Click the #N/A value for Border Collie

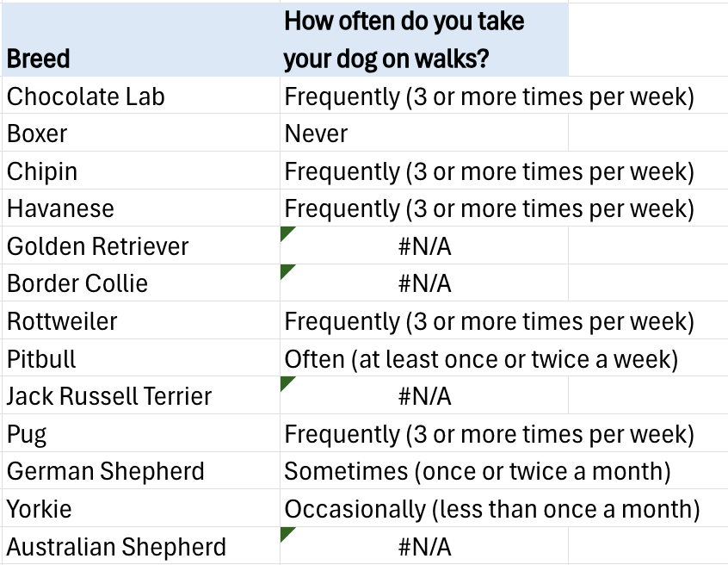(x=424, y=283)
